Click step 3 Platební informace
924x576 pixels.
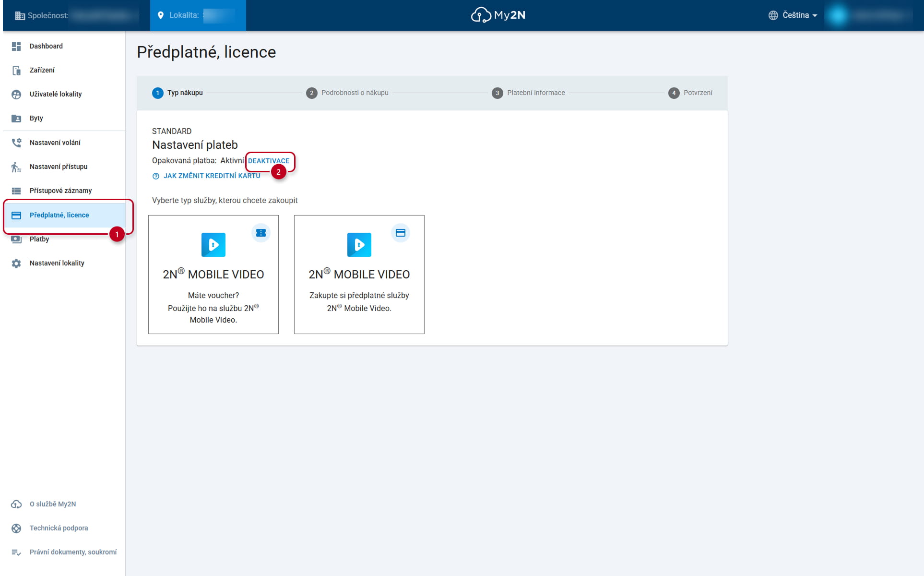point(528,93)
